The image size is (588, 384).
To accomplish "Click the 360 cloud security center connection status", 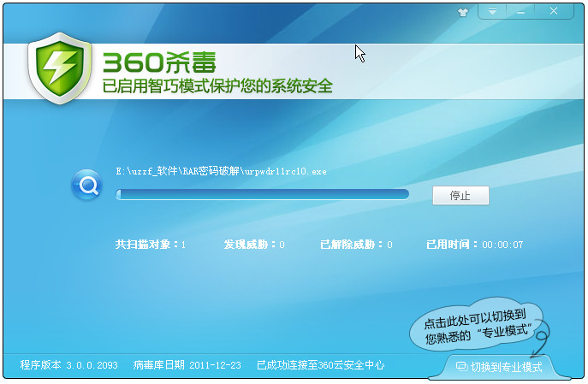I will coord(320,365).
